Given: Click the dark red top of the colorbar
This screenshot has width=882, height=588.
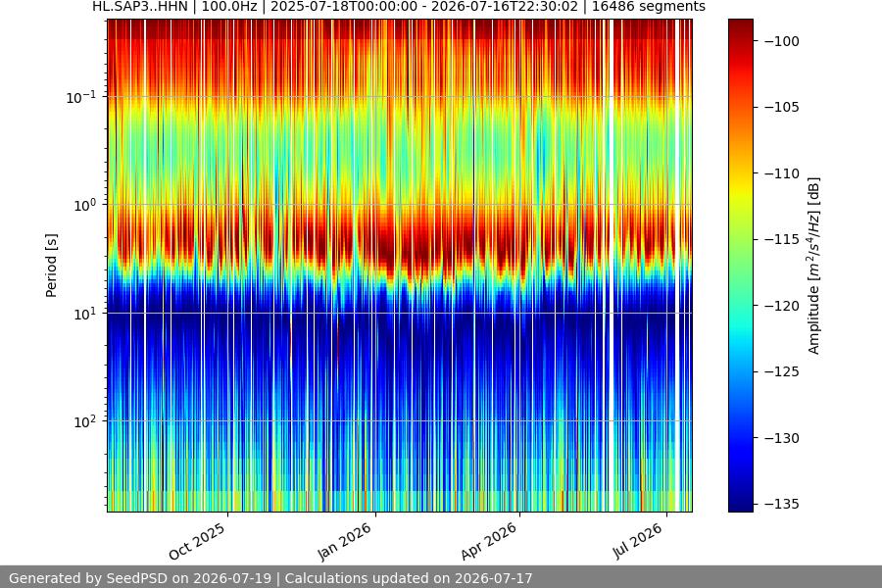Looking at the screenshot, I should pyautogui.click(x=740, y=27).
